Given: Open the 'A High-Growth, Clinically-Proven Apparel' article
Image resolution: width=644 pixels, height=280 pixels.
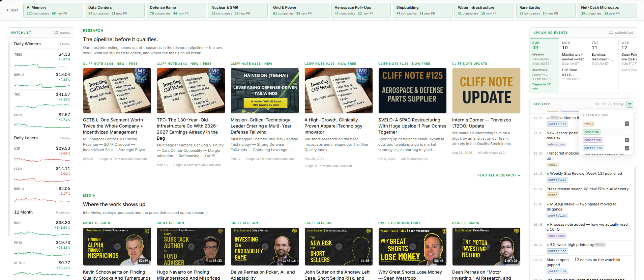Looking at the screenshot, I should tap(333, 126).
